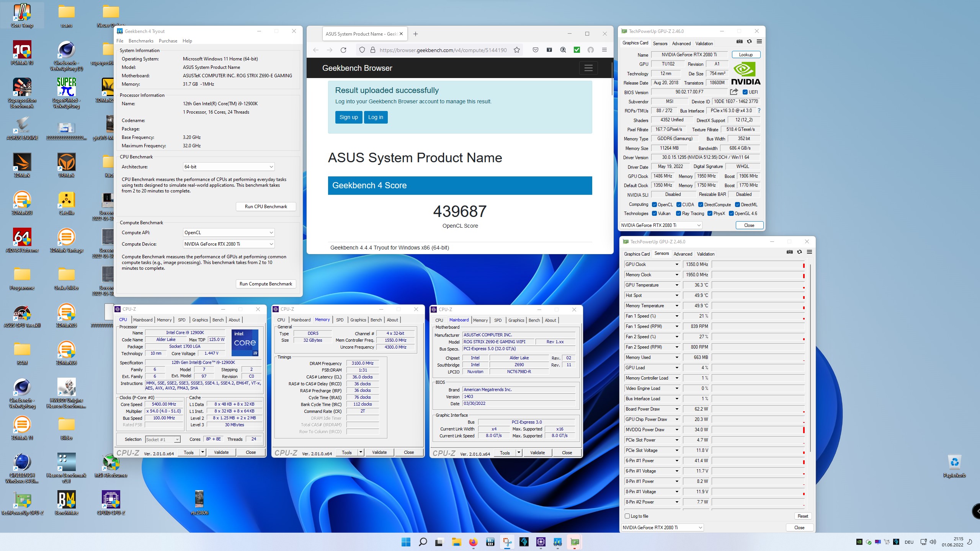Switch to Advanced tab in GPU-Z Sensors window

coord(683,254)
